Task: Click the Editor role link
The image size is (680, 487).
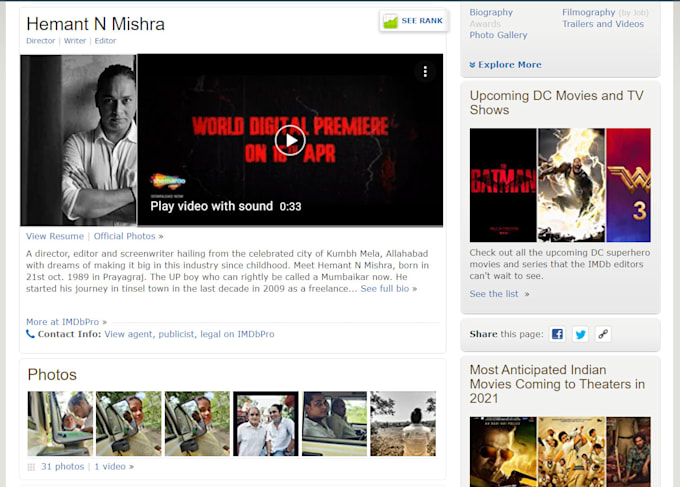Action: tap(105, 41)
